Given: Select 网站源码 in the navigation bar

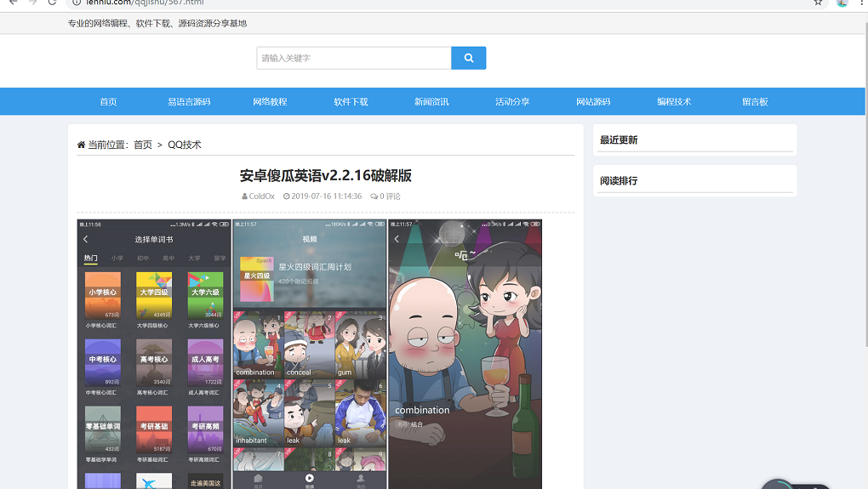Looking at the screenshot, I should click(x=593, y=102).
